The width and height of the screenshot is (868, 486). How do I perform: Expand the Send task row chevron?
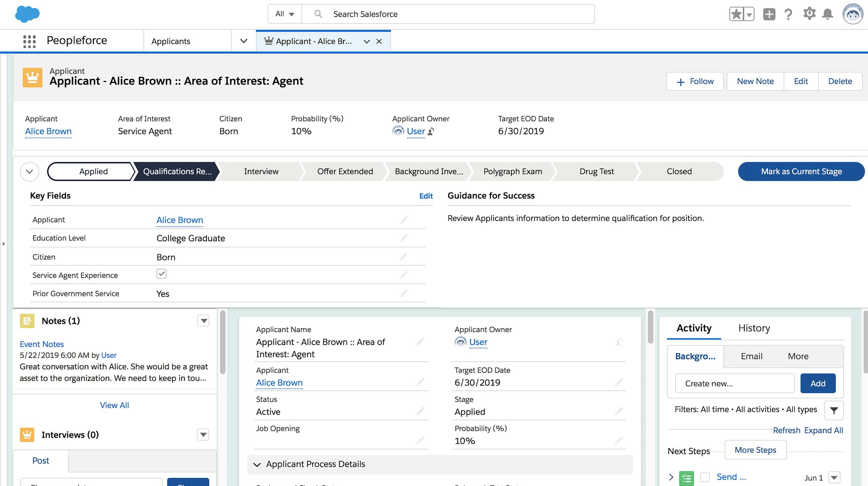pyautogui.click(x=671, y=477)
